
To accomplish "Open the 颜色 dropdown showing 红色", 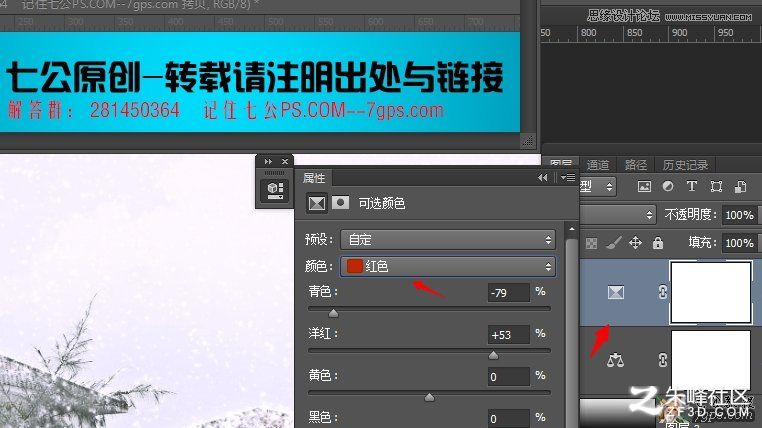I will [x=448, y=266].
